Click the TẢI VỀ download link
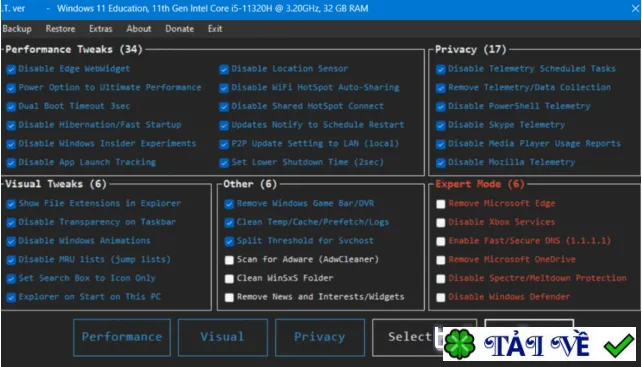 coord(537,345)
